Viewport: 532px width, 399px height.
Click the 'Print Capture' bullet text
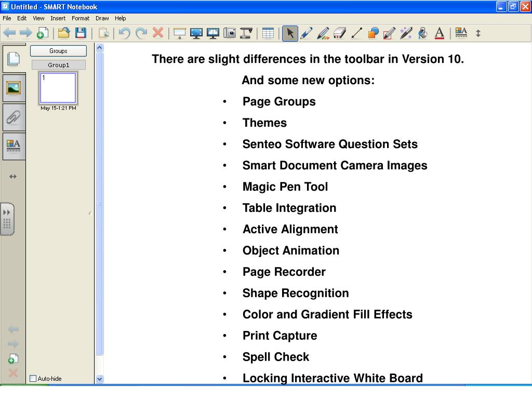point(280,336)
